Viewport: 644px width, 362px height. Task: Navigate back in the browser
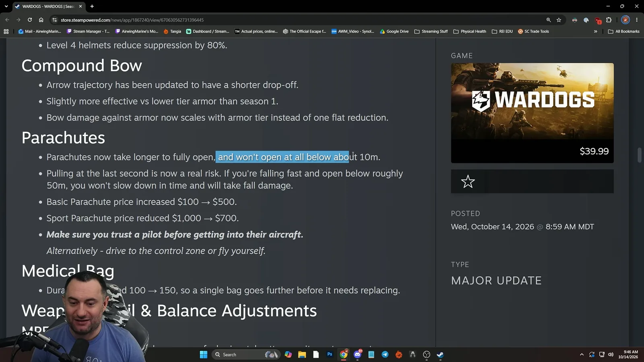point(7,20)
